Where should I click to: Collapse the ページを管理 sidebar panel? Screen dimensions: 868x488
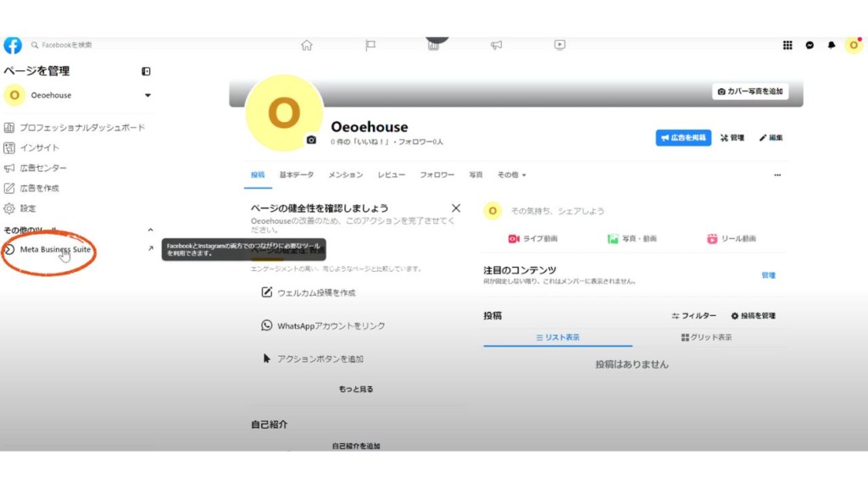tap(146, 71)
